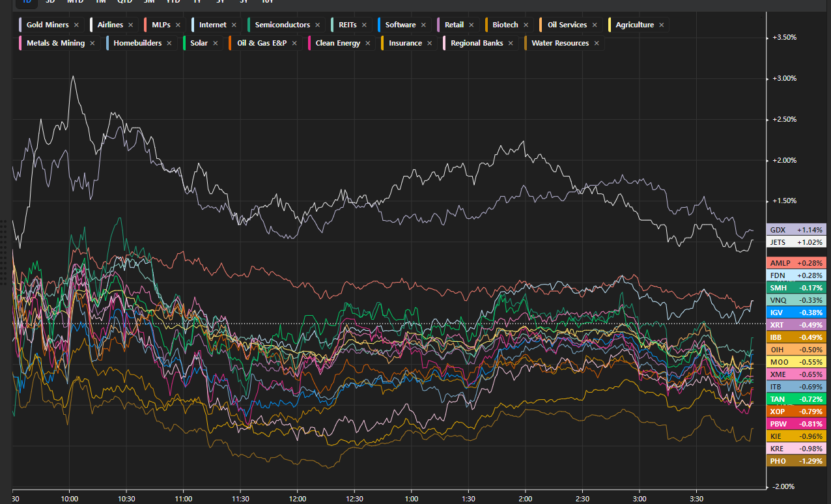The width and height of the screenshot is (831, 504).
Task: Switch to the MTD time range
Action: coord(75,2)
